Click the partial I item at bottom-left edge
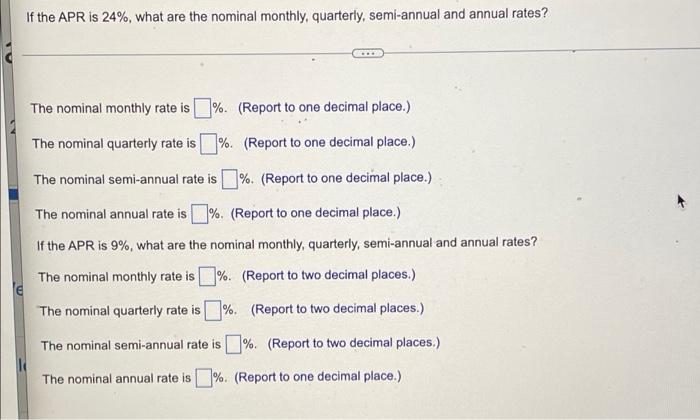This screenshot has height=420, width=700. 21,367
